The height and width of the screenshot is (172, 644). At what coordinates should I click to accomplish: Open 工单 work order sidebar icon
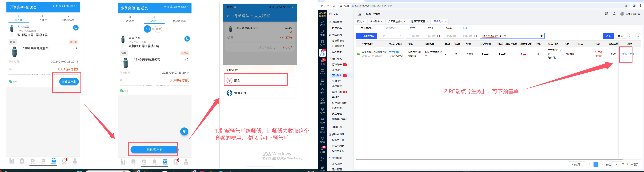tap(323, 62)
